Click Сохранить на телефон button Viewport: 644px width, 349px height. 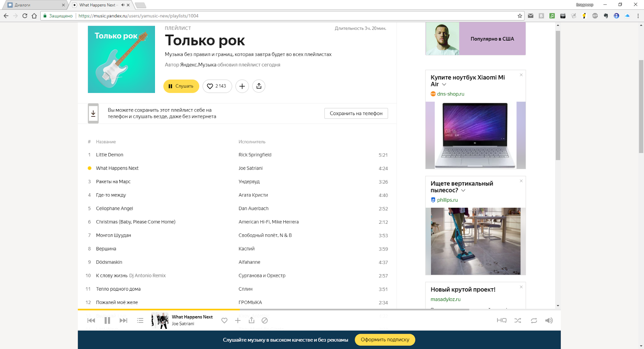point(356,114)
